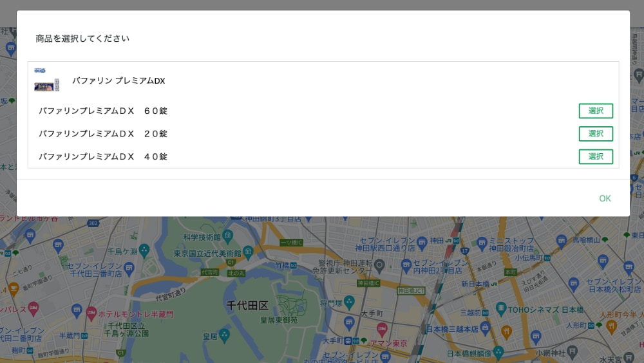The width and height of the screenshot is (644, 363).
Task: Click 新日本橋 station label on map
Action: pos(475,284)
